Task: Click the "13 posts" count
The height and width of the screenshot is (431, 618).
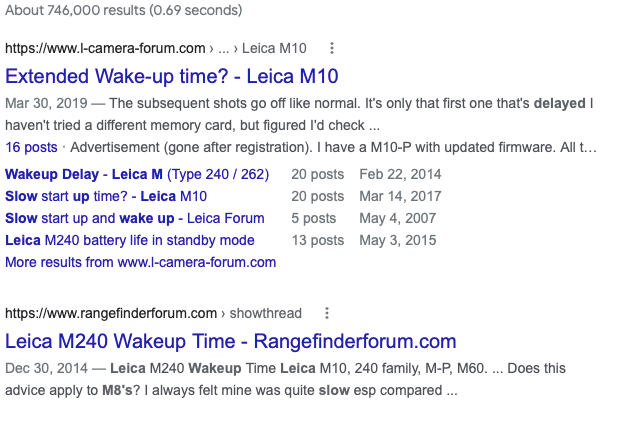Action: tap(317, 240)
